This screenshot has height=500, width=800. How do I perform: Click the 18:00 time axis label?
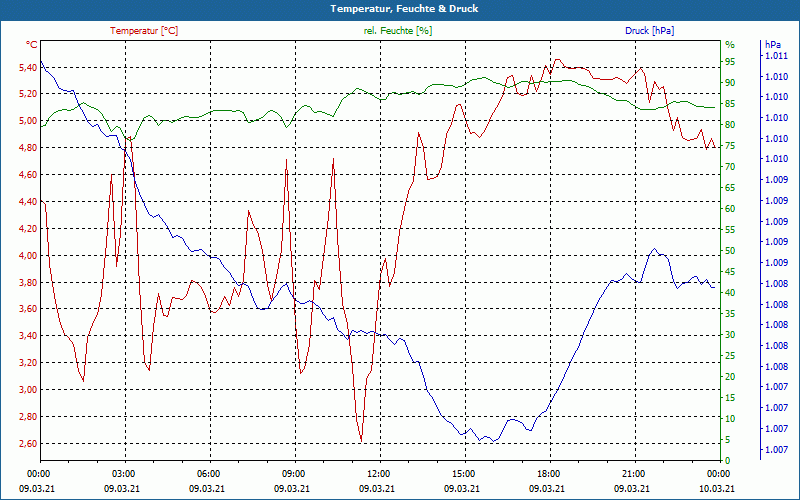547,473
